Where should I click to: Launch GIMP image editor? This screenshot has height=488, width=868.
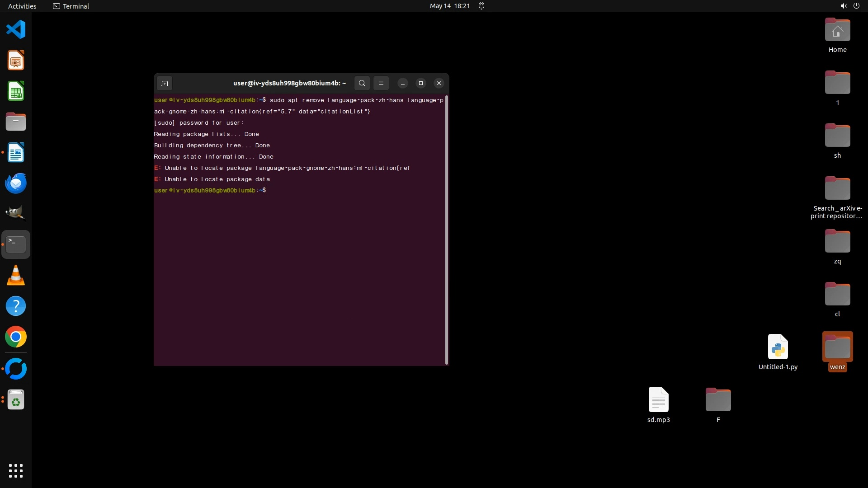pos(16,213)
